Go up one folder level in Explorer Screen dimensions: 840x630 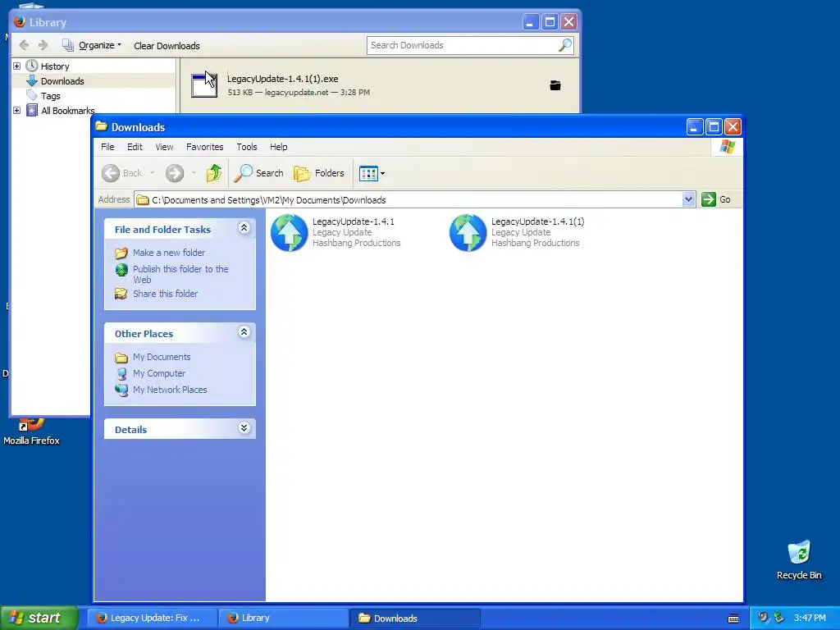[214, 173]
